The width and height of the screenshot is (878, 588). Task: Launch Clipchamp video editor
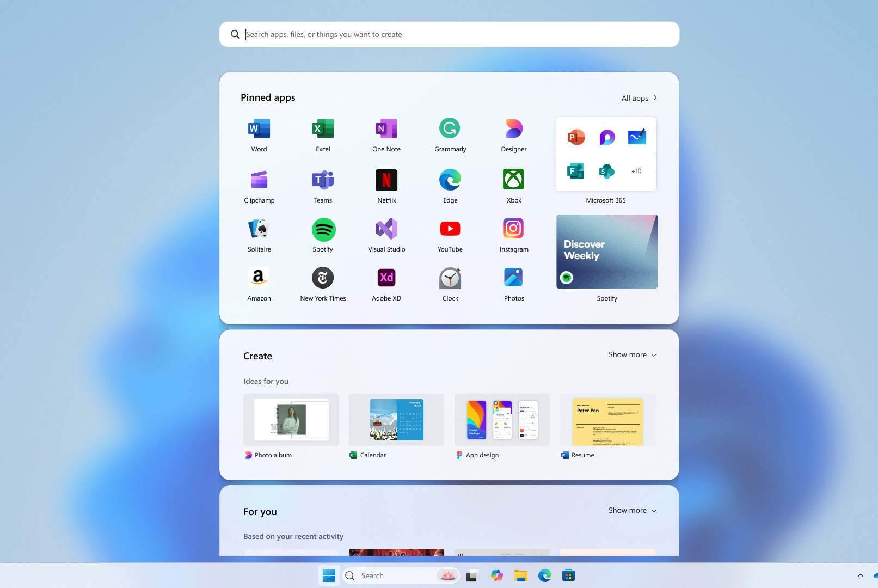[x=259, y=185]
